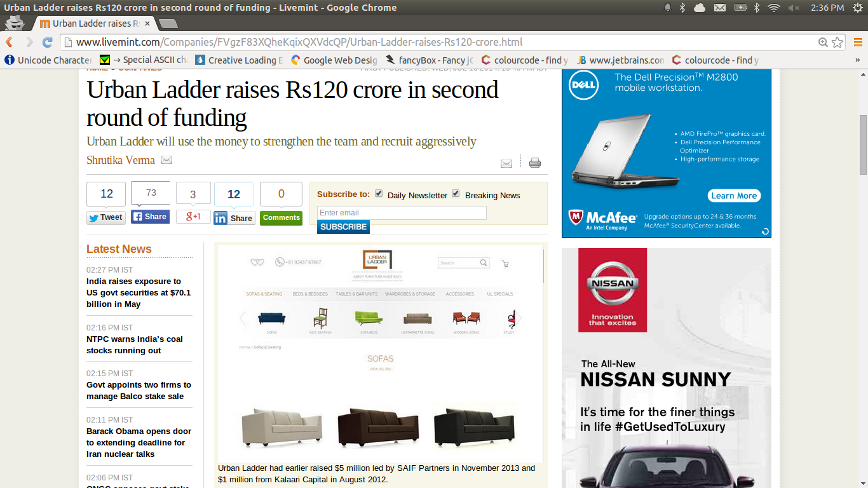The image size is (868, 488).
Task: Click the zoom magnifier in address bar
Action: tap(823, 43)
